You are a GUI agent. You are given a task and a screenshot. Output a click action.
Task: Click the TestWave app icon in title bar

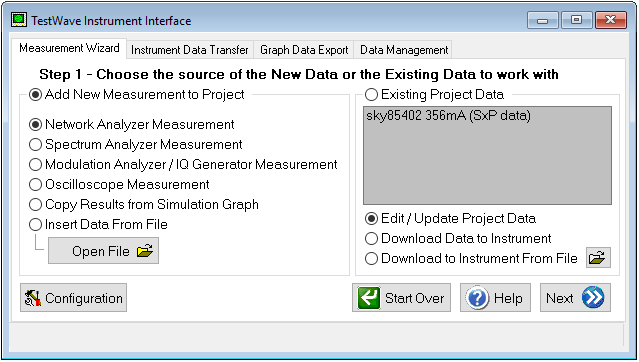[x=19, y=20]
